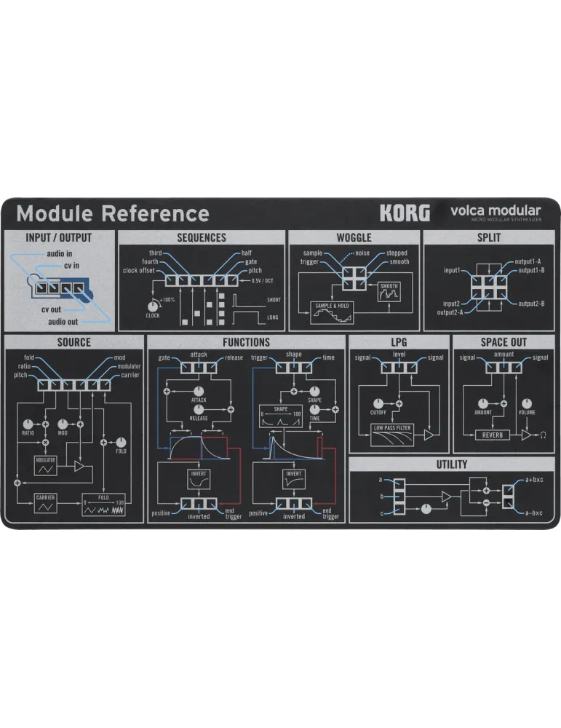This screenshot has width=561, height=728.
Task: Click the REVERB block
Action: pyautogui.click(x=493, y=435)
